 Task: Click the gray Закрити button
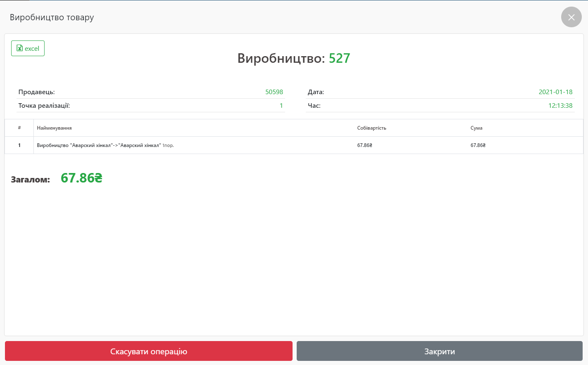coord(439,351)
